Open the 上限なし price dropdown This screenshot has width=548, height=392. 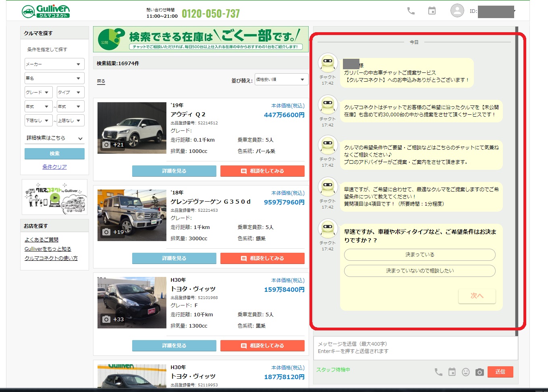[x=71, y=120]
